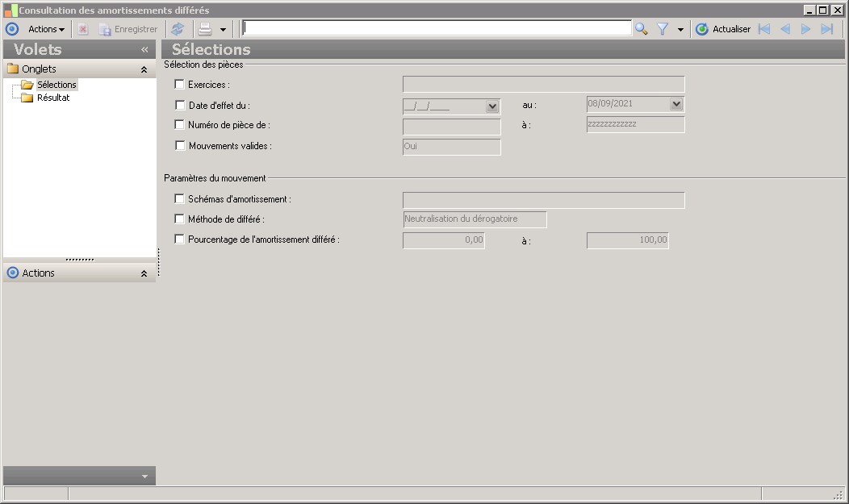The width and height of the screenshot is (849, 504).
Task: Click the minimum percentage field 0,00
Action: 443,240
